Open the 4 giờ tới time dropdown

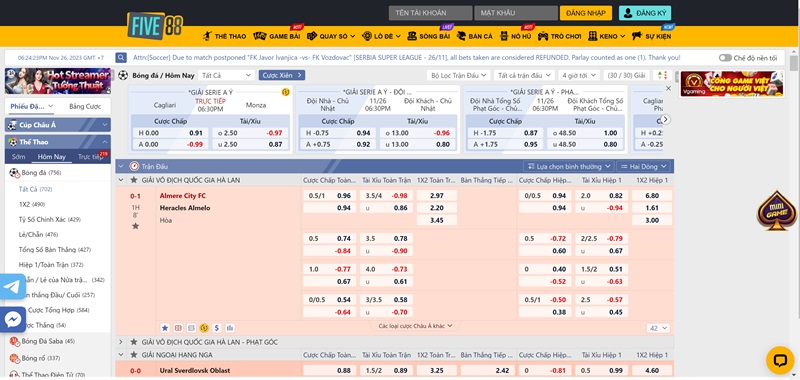point(579,75)
